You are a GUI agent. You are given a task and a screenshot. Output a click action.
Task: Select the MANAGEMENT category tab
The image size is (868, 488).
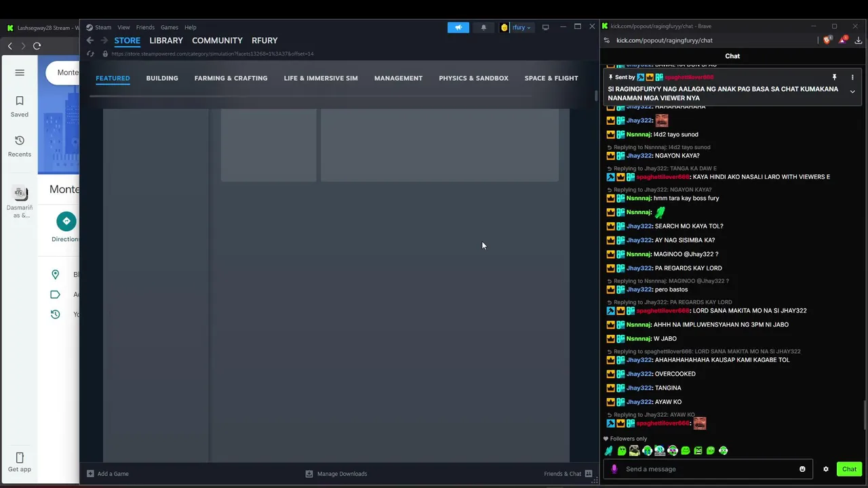(398, 78)
